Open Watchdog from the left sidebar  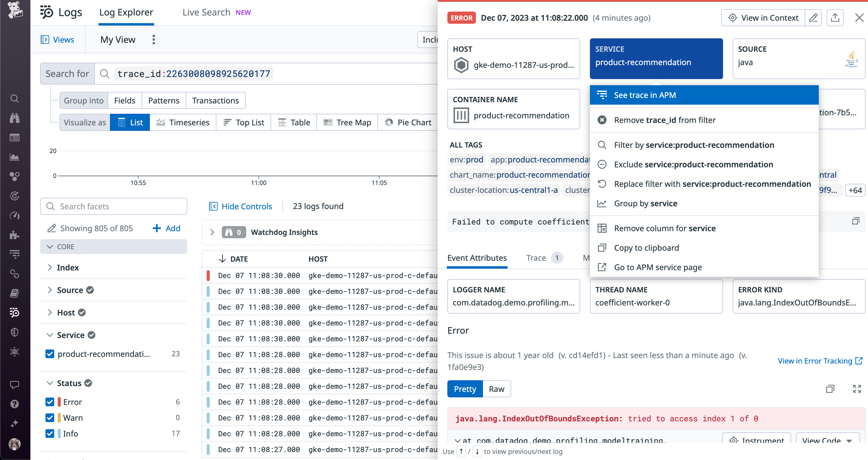15,118
